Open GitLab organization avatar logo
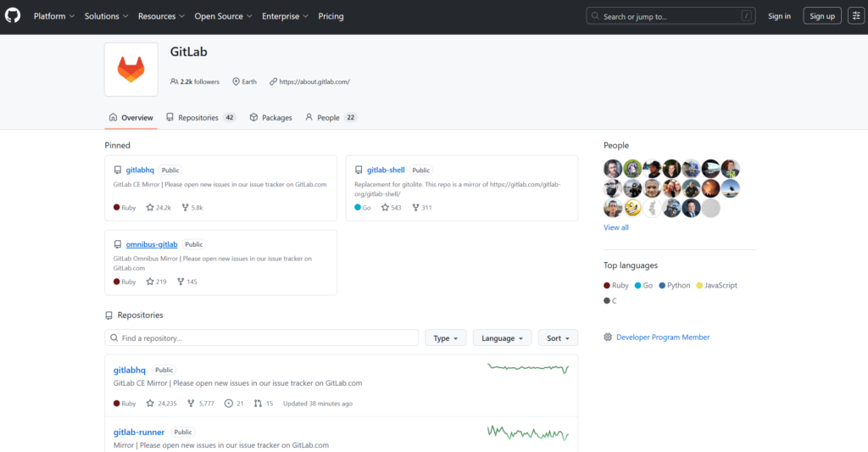Viewport: 868px width, 452px height. tap(131, 70)
